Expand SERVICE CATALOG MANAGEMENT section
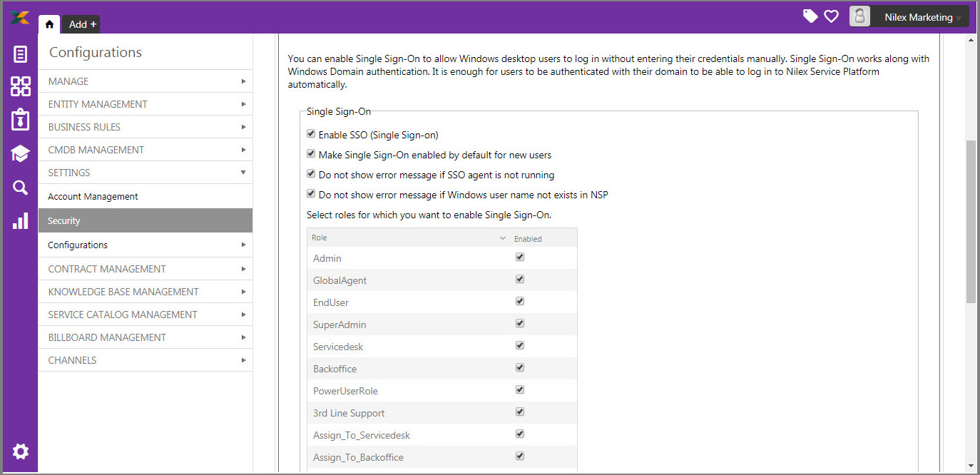Viewport: 980px width, 475px height. (146, 315)
